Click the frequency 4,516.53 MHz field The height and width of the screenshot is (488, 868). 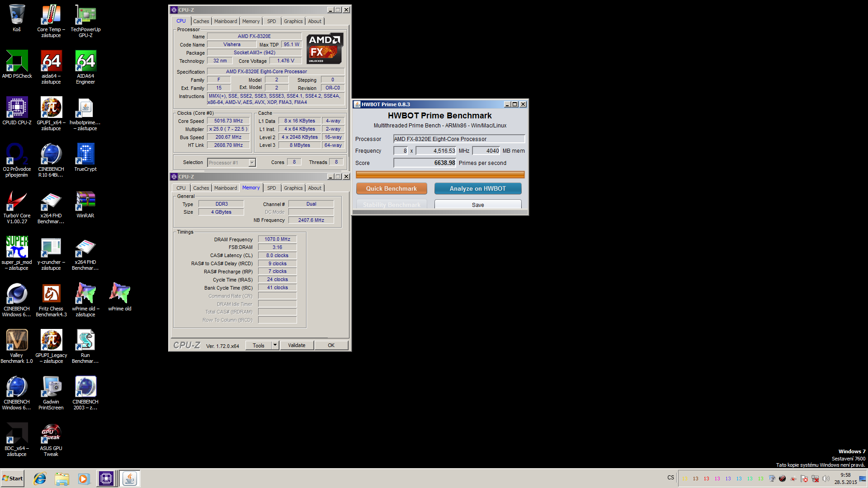coord(436,151)
